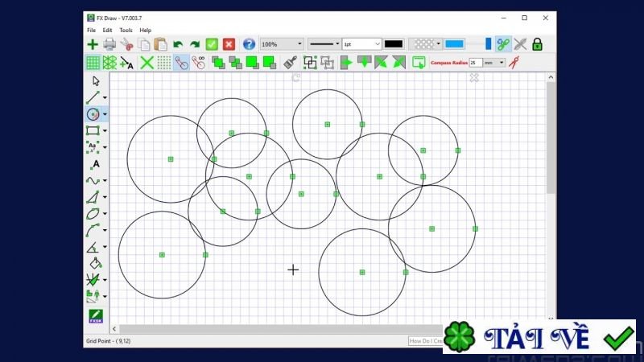Click the gray crossed tools icon
This screenshot has height=362, width=644.
pos(520,44)
